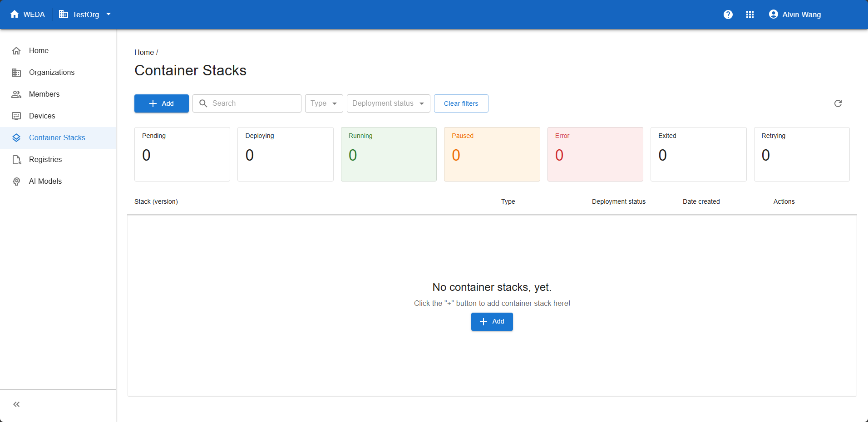
Task: Click the search magnifier icon
Action: (x=203, y=103)
